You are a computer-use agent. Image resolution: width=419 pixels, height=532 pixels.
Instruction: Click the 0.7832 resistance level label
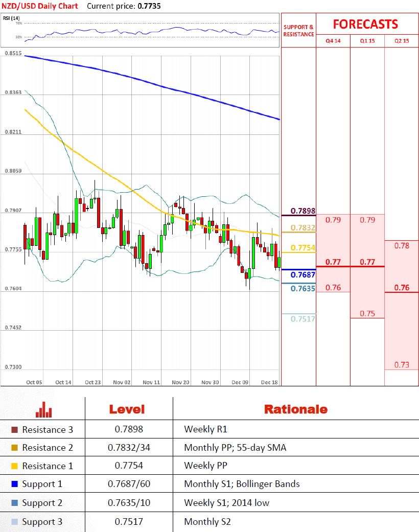[x=303, y=227]
